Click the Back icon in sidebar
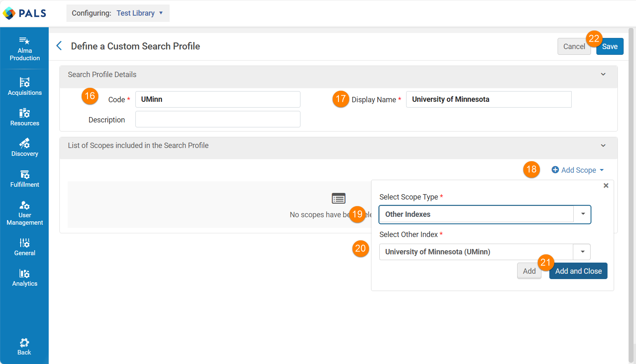This screenshot has width=636, height=364. point(24,343)
